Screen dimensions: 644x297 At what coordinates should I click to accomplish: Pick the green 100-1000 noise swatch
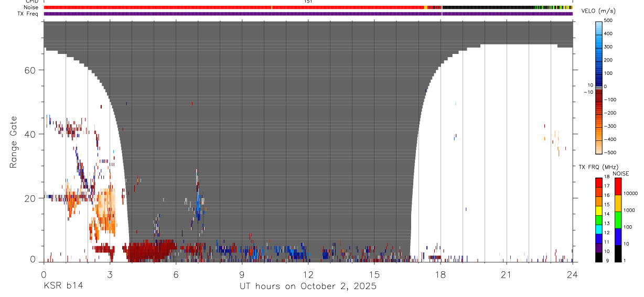coord(618,220)
